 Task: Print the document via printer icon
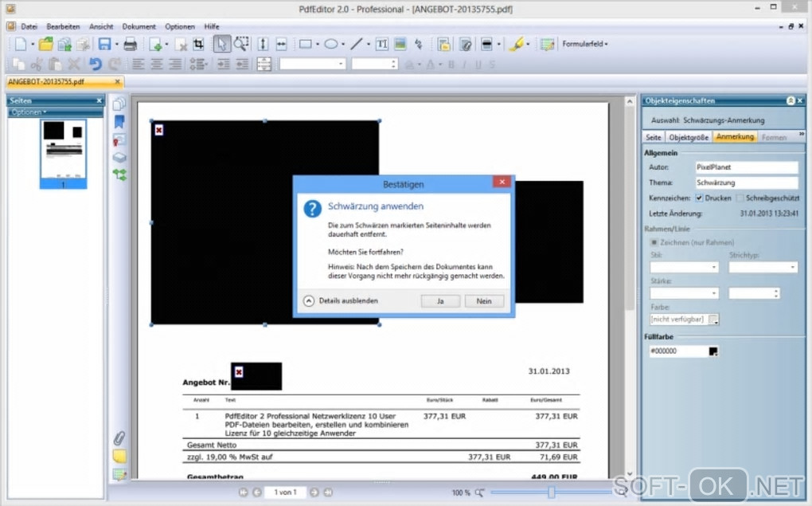pos(131,44)
